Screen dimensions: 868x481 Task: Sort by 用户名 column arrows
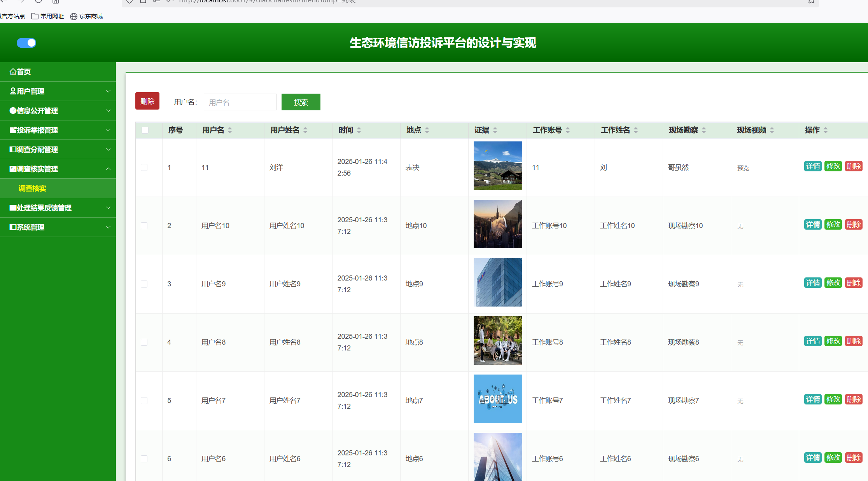click(230, 130)
